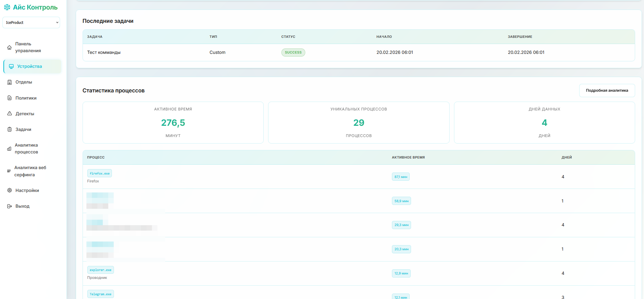Click the SUCCESS status badge
The height and width of the screenshot is (299, 644).
pyautogui.click(x=293, y=53)
